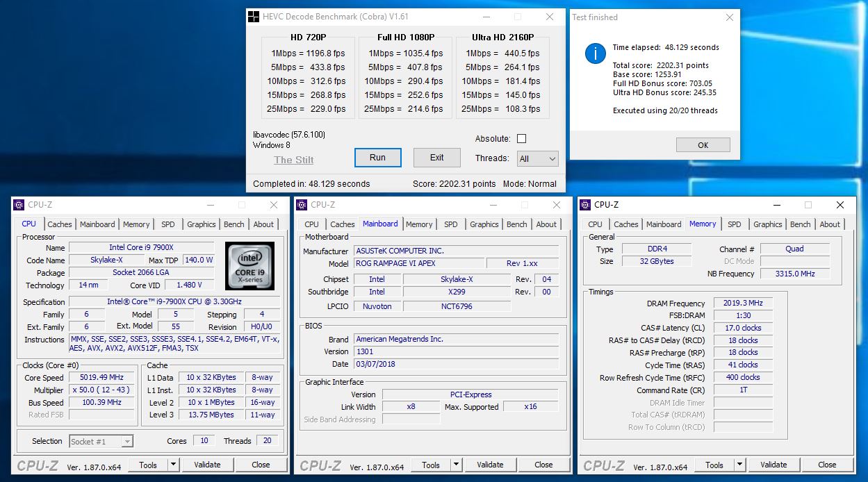Select Bench tab in the Mainboard CPU-Z window
The width and height of the screenshot is (868, 482).
517,224
